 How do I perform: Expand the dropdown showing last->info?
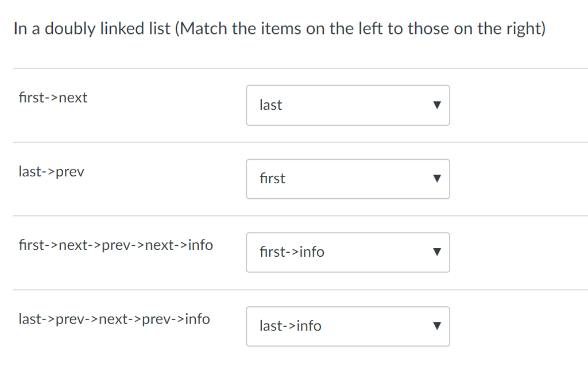tap(347, 326)
